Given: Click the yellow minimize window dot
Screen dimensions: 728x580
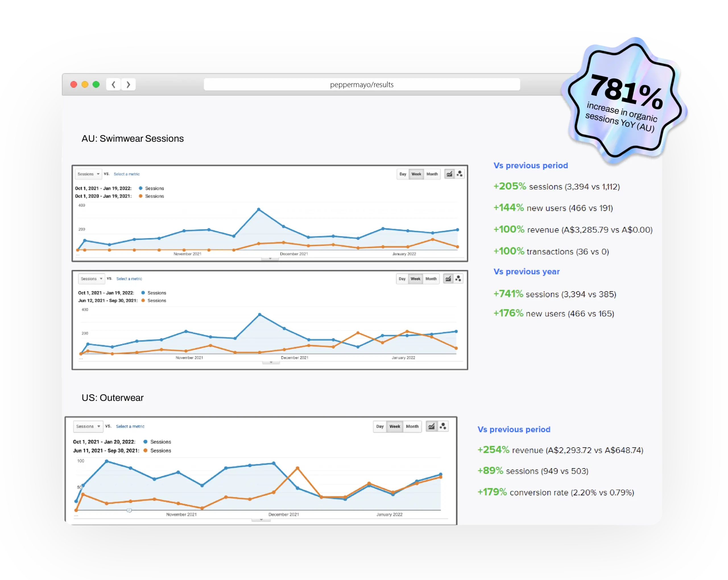Looking at the screenshot, I should [85, 85].
